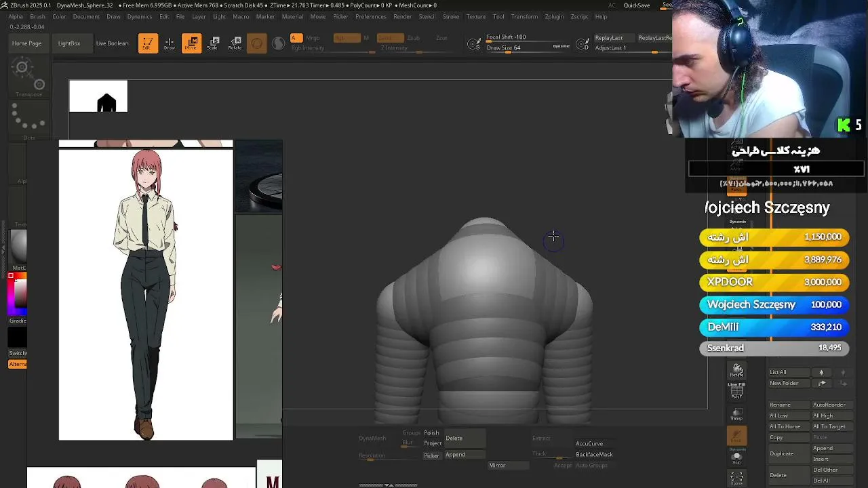Click the Xpose icon in right shelf

click(x=737, y=479)
